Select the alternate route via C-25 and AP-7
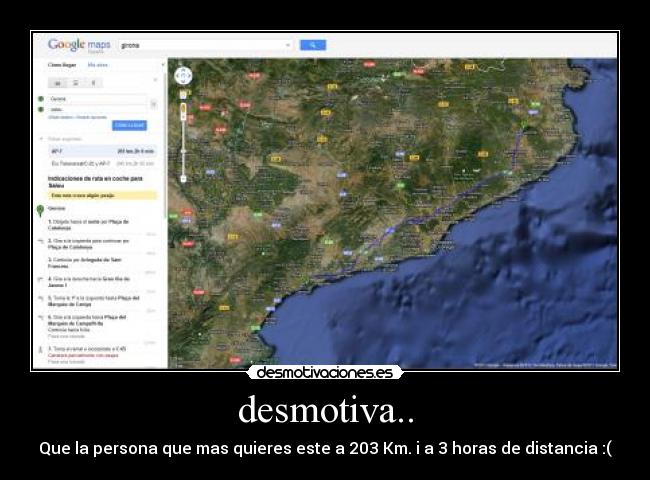 [x=102, y=164]
